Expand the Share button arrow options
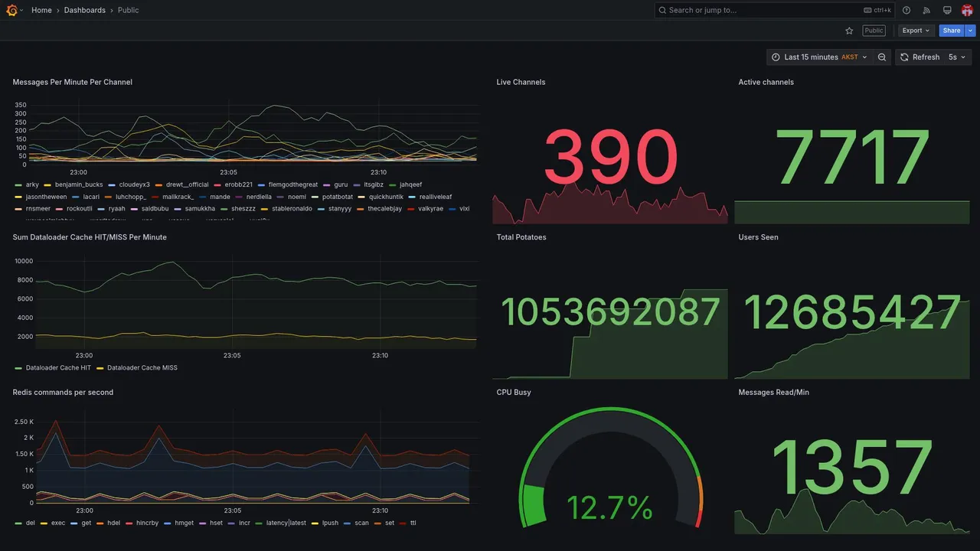This screenshot has height=551, width=980. coord(971,31)
